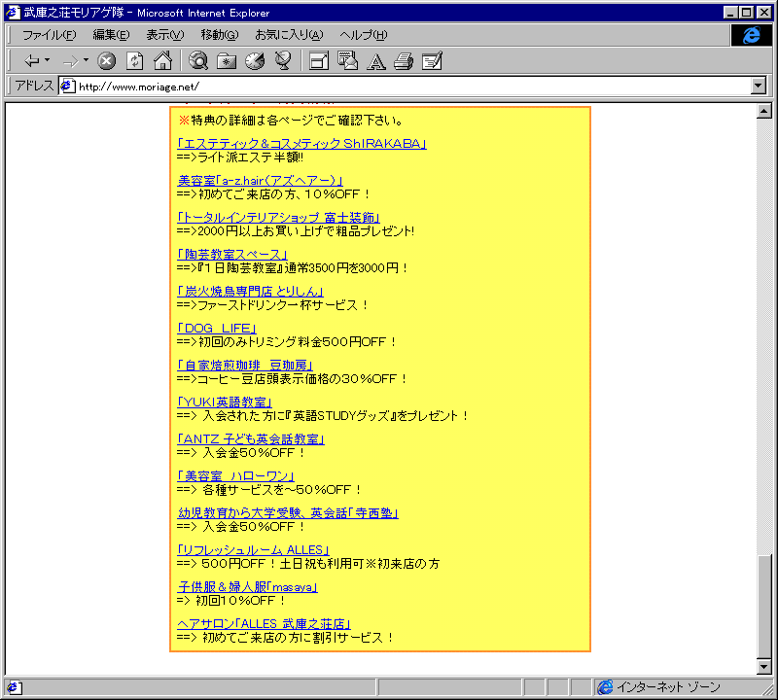Open the 寺西塾 link

(288, 513)
